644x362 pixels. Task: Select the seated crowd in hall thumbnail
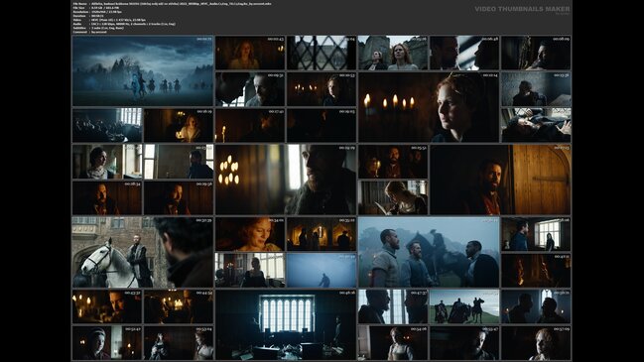click(107, 125)
